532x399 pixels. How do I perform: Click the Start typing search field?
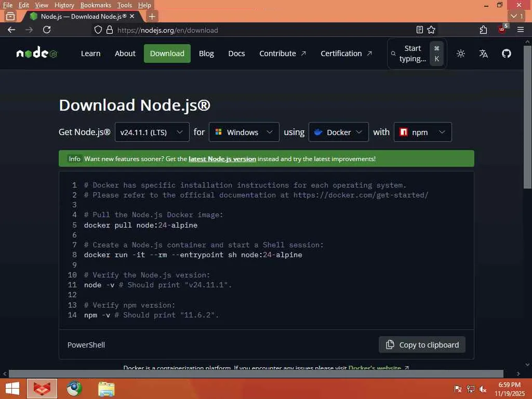(417, 54)
